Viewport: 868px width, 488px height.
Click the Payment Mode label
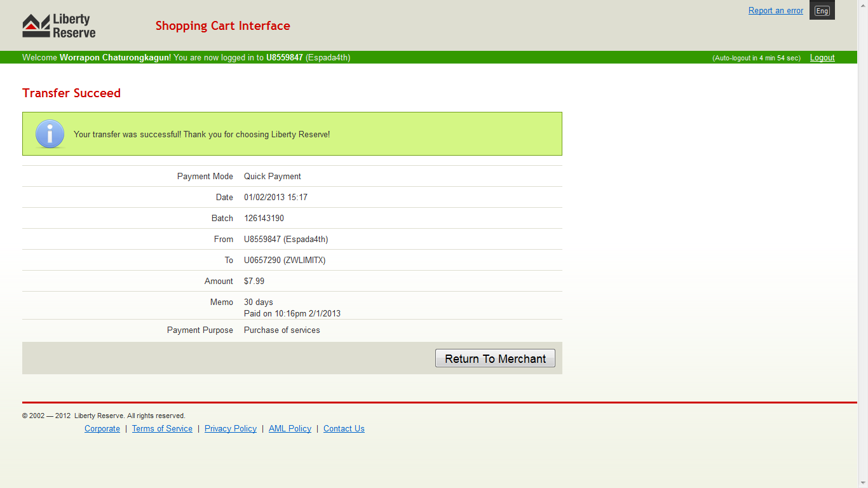click(x=205, y=177)
